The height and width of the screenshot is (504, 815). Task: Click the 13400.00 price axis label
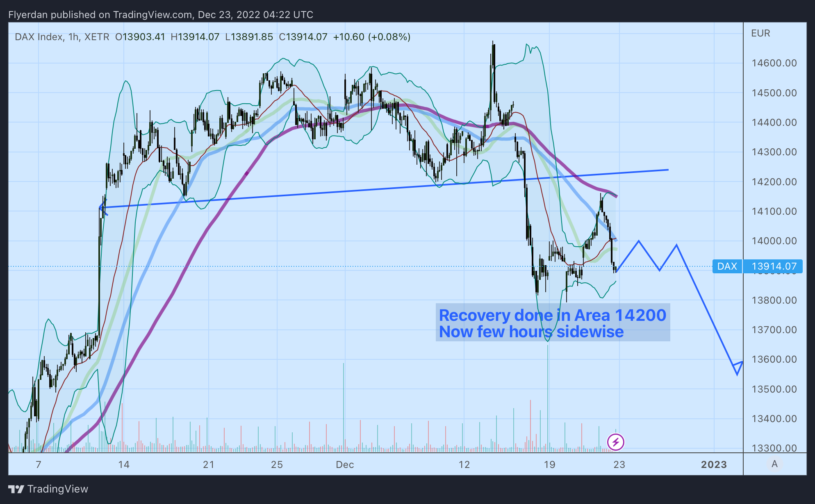pos(774,418)
